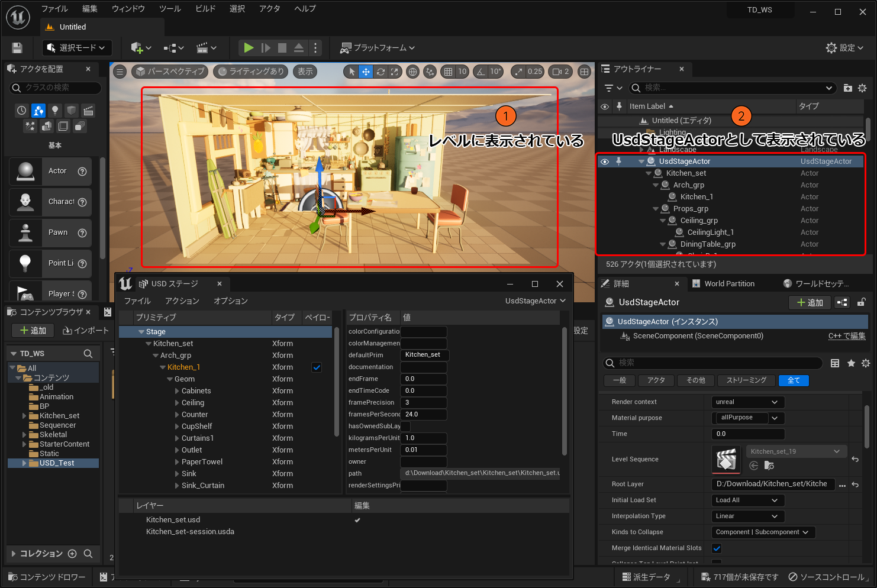Image resolution: width=877 pixels, height=588 pixels.
Task: Switch to the World Partition tab
Action: (728, 284)
